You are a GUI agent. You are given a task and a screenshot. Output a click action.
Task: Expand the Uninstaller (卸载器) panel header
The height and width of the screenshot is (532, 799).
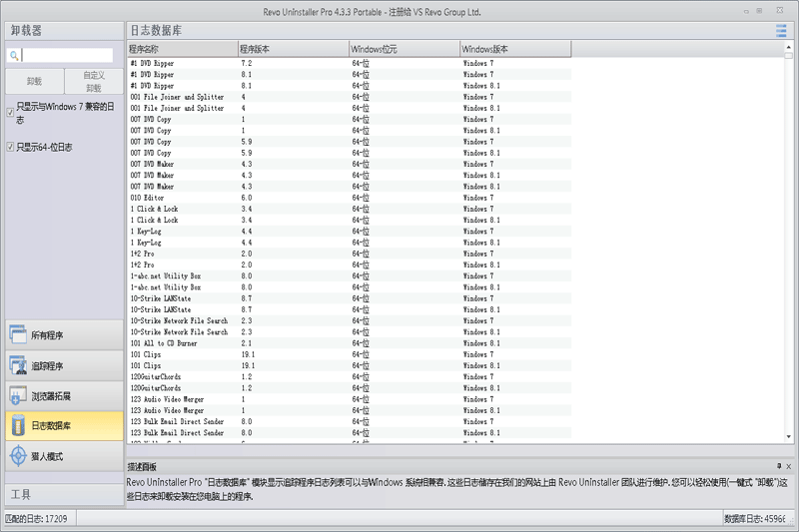(x=64, y=31)
